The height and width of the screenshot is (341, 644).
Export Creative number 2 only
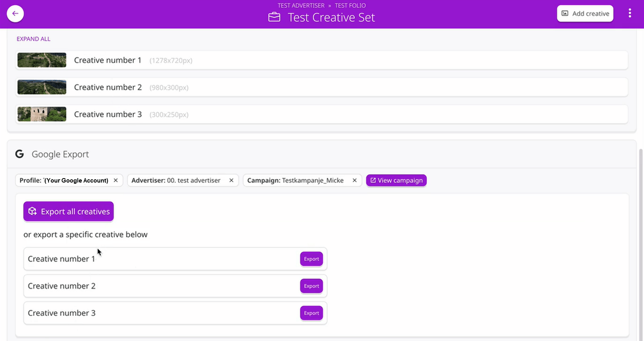coord(311,286)
